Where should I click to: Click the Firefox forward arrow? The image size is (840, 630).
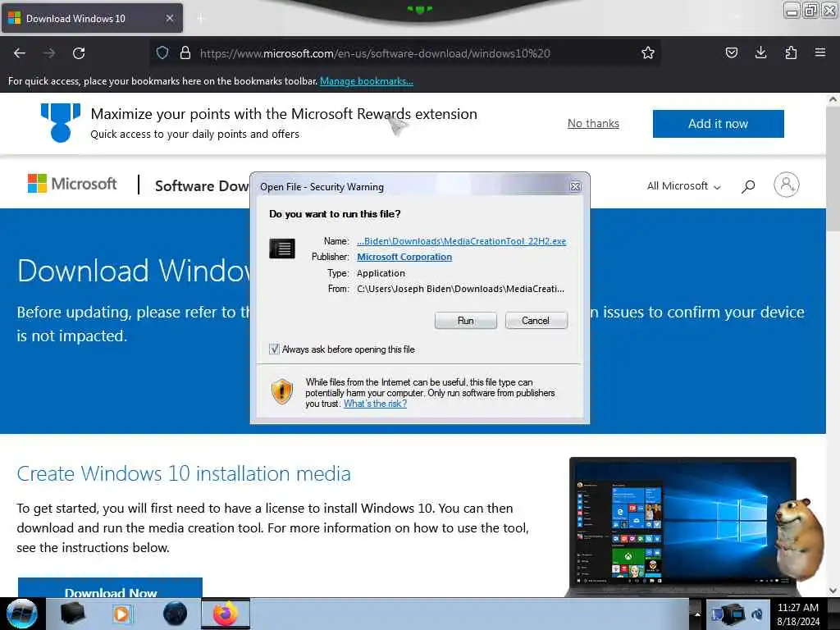coord(49,53)
